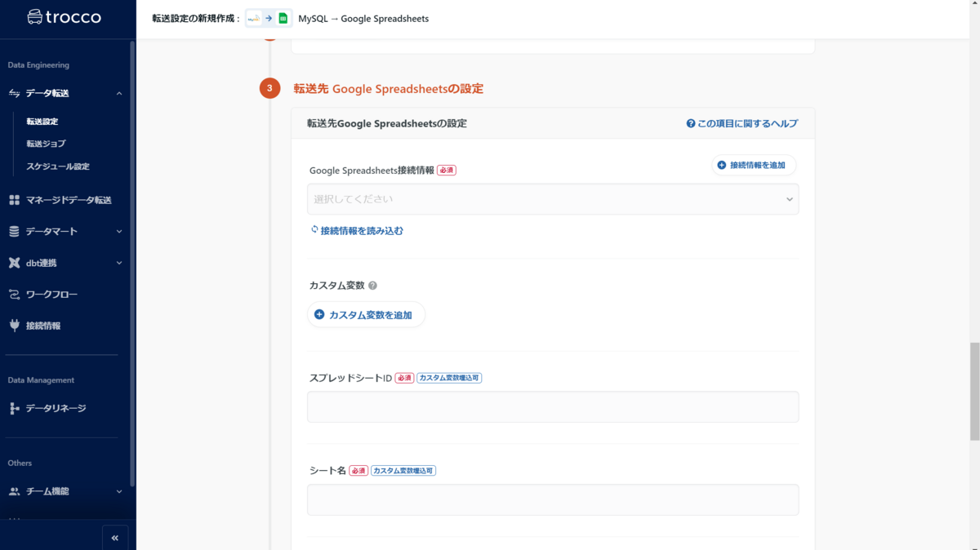980x550 pixels.
Task: Click the MySQL source icon in header
Action: pyautogui.click(x=254, y=18)
